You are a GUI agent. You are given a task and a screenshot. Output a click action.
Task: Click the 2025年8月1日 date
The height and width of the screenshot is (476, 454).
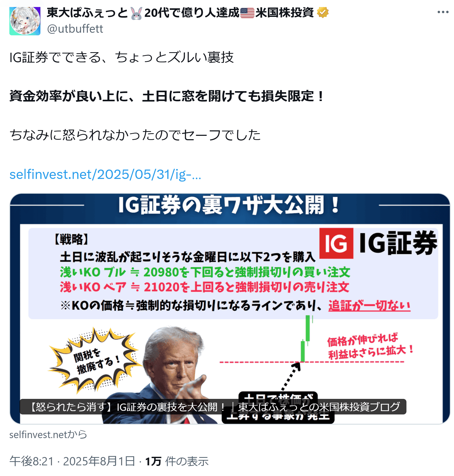pyautogui.click(x=99, y=461)
